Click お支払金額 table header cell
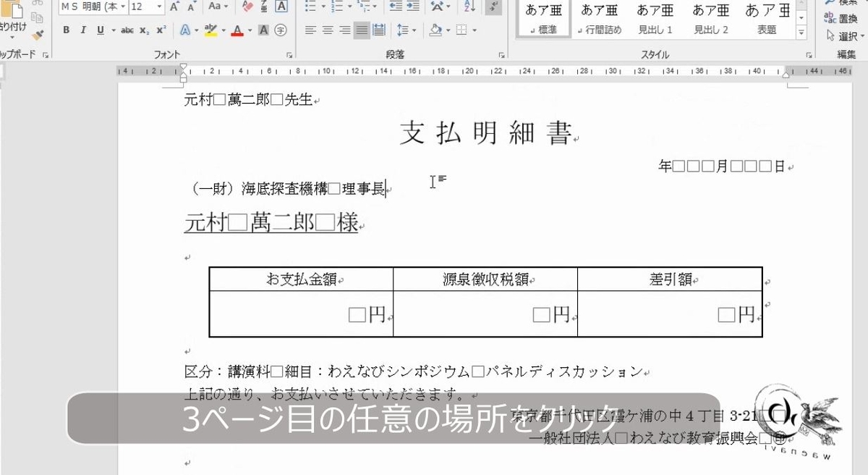868x475 pixels. tap(301, 279)
